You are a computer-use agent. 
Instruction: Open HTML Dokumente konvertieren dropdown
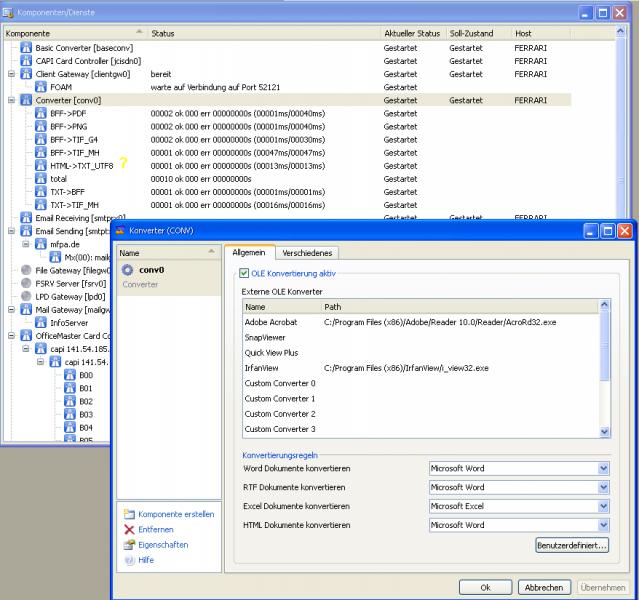[603, 525]
